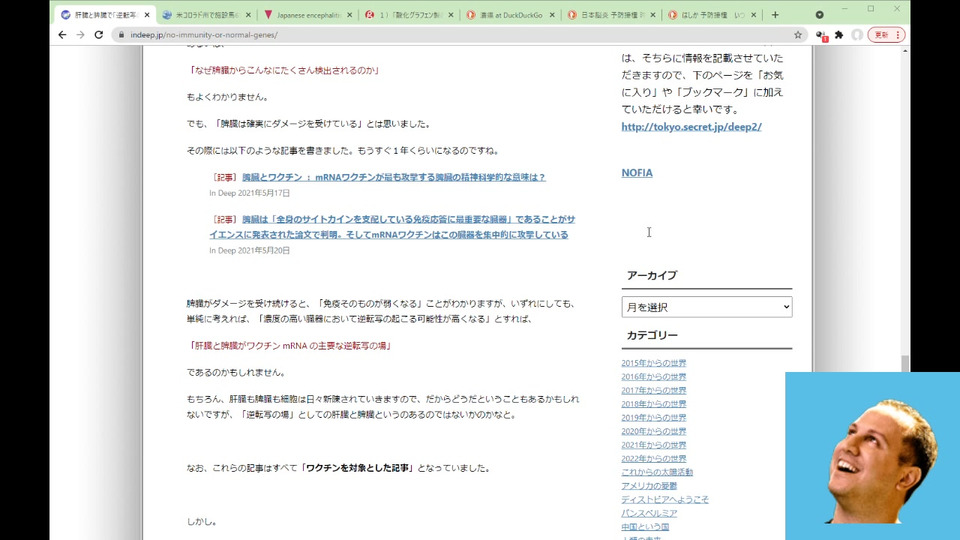Open the NOFIA link
Image resolution: width=960 pixels, height=540 pixels.
tap(637, 173)
